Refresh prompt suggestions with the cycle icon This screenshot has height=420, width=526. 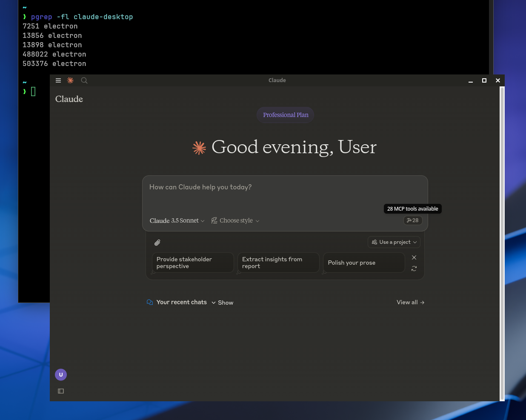point(414,269)
